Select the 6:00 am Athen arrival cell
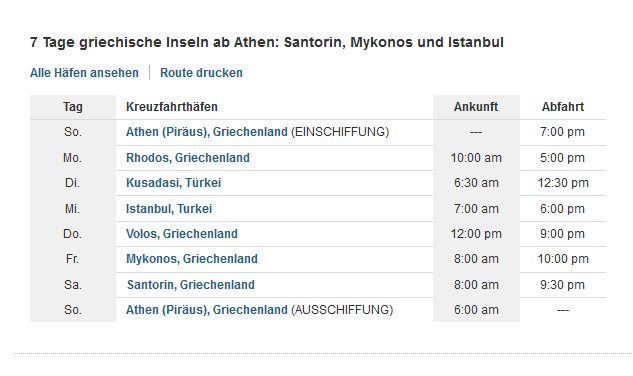 [x=476, y=310]
